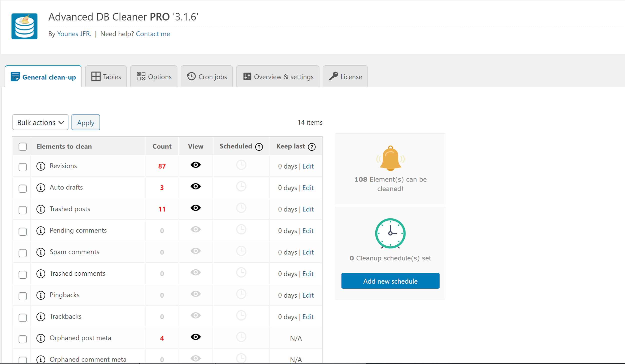The image size is (625, 364).
Task: Click the Scheduled column help question mark
Action: click(x=259, y=147)
